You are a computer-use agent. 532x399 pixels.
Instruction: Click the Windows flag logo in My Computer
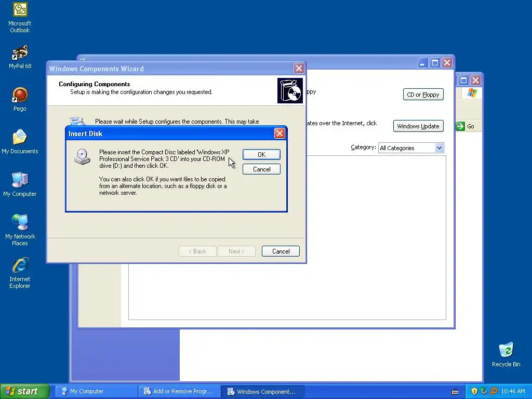(472, 93)
